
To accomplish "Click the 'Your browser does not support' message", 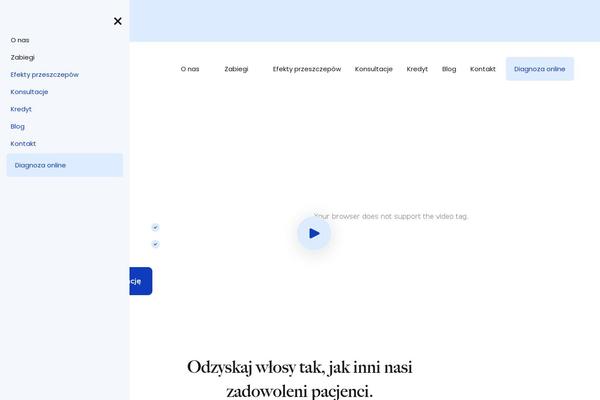I will click(x=391, y=216).
